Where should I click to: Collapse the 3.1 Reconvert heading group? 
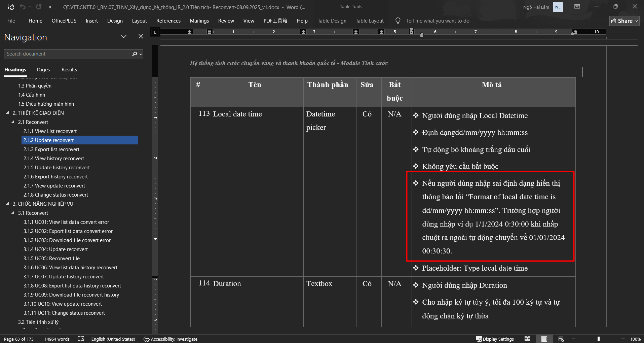coord(13,213)
